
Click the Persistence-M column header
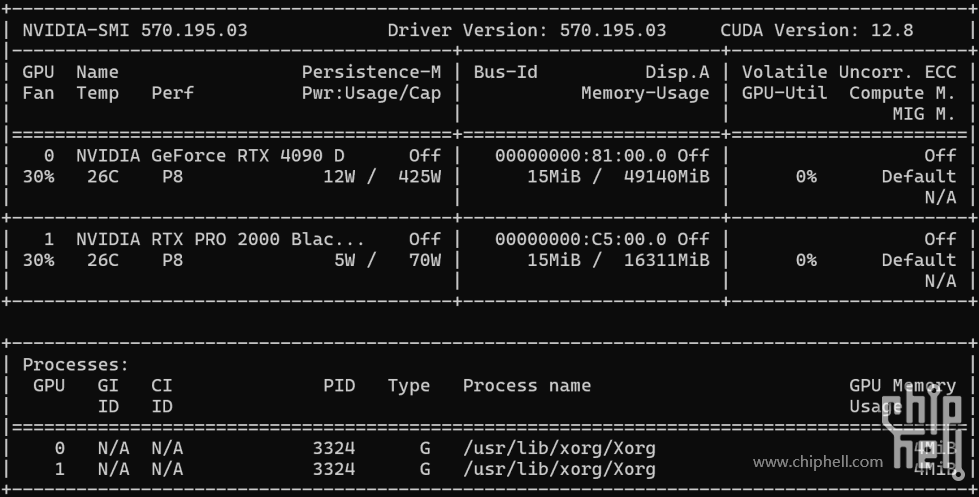point(371,72)
